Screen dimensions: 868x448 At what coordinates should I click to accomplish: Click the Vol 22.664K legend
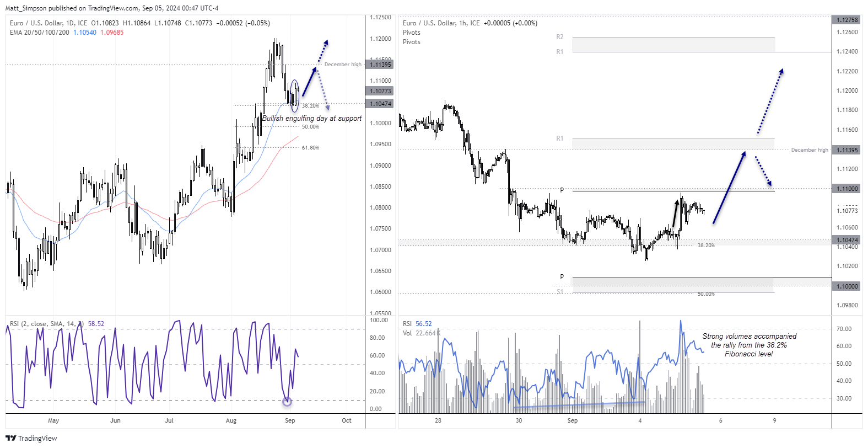422,333
